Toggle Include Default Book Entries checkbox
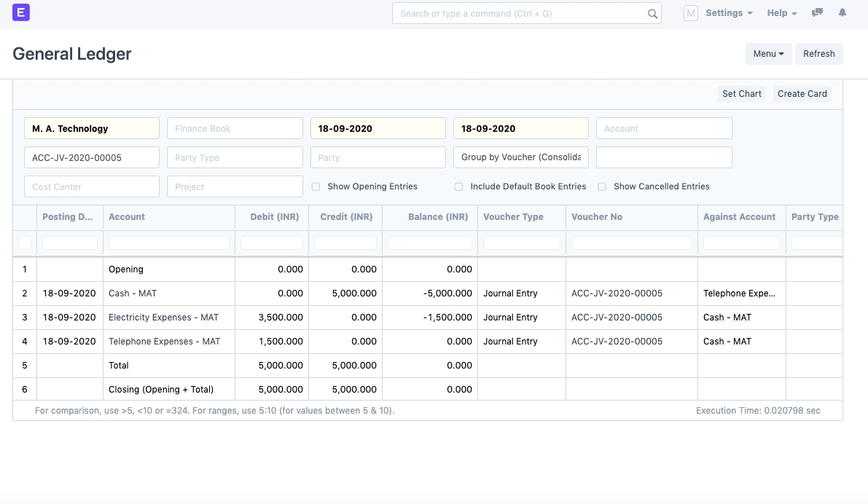 (458, 186)
